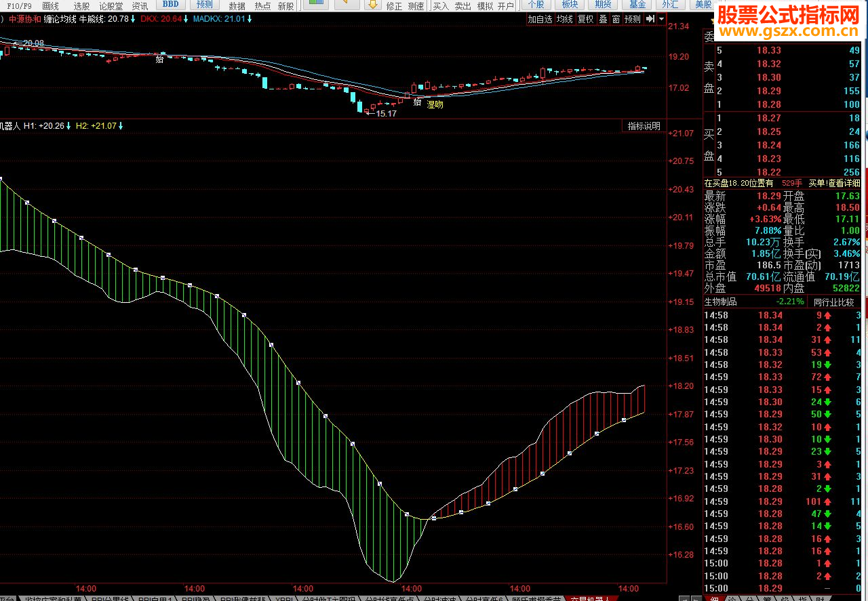Open the 选股 menu

pos(81,5)
